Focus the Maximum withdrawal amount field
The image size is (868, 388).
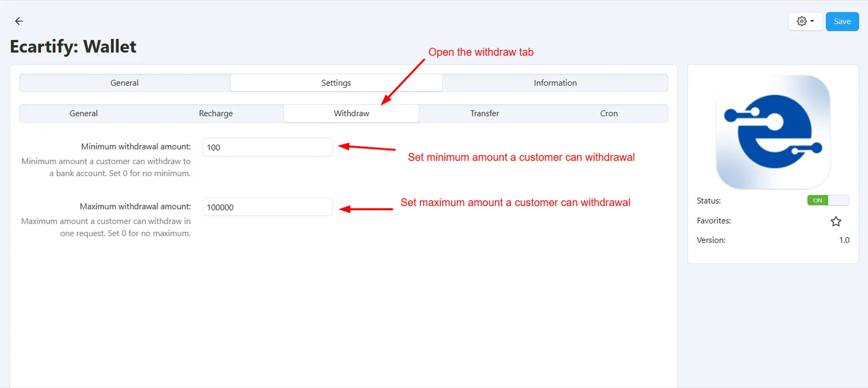[x=267, y=207]
